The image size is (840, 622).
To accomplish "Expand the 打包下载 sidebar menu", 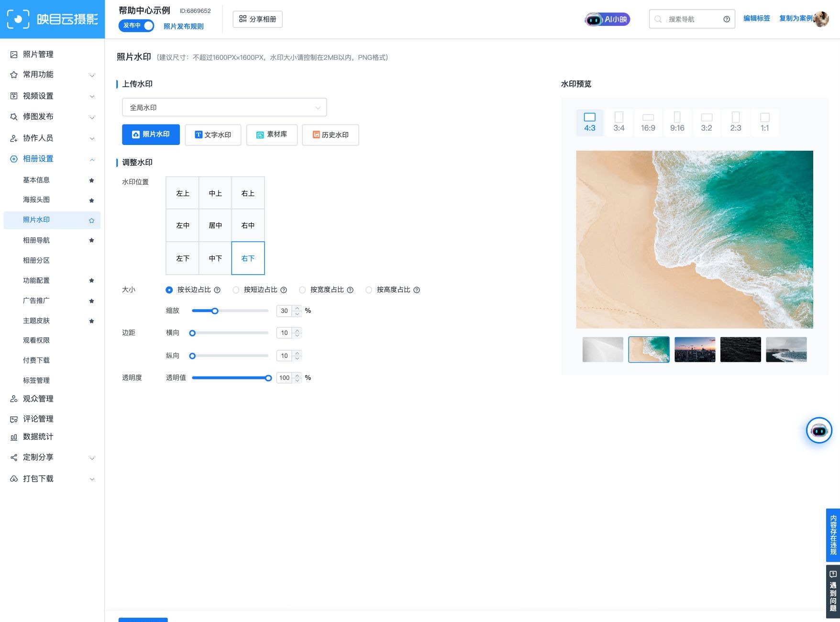I will tap(52, 478).
